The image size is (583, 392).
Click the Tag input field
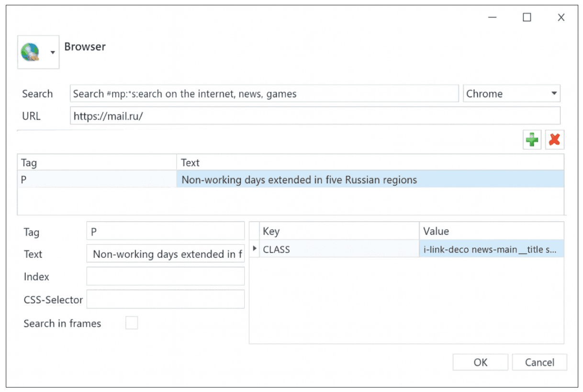coord(165,232)
